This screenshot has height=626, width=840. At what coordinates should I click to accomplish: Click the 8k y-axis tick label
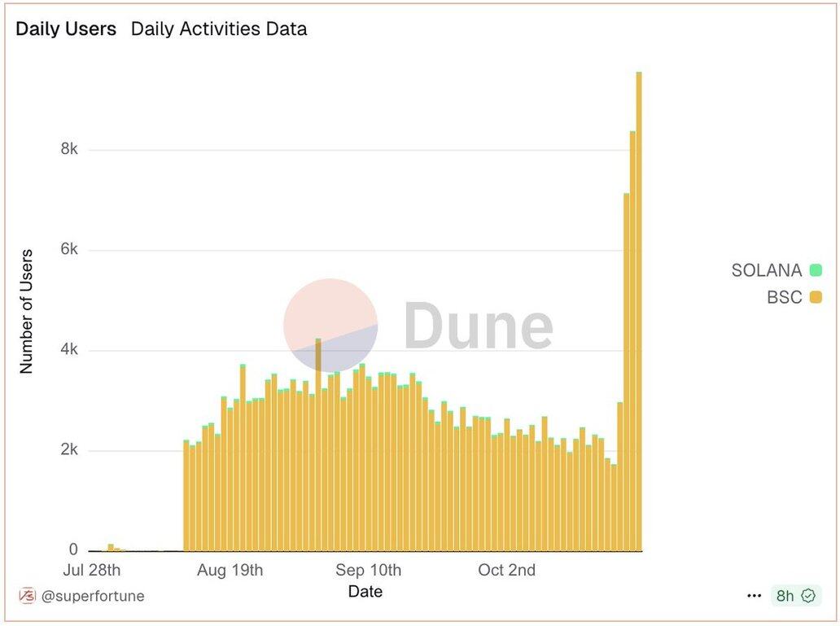[68, 150]
